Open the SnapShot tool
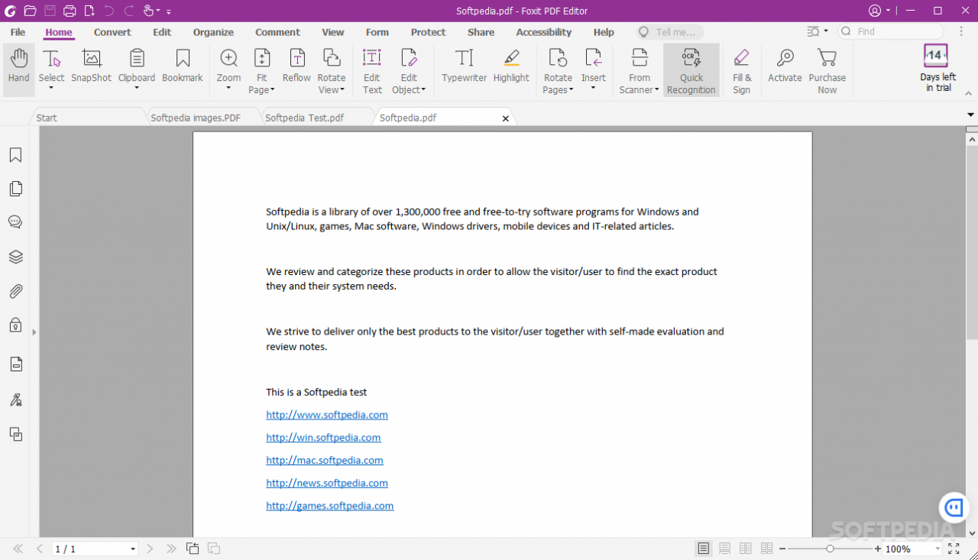Viewport: 978px width, 560px height. [91, 69]
